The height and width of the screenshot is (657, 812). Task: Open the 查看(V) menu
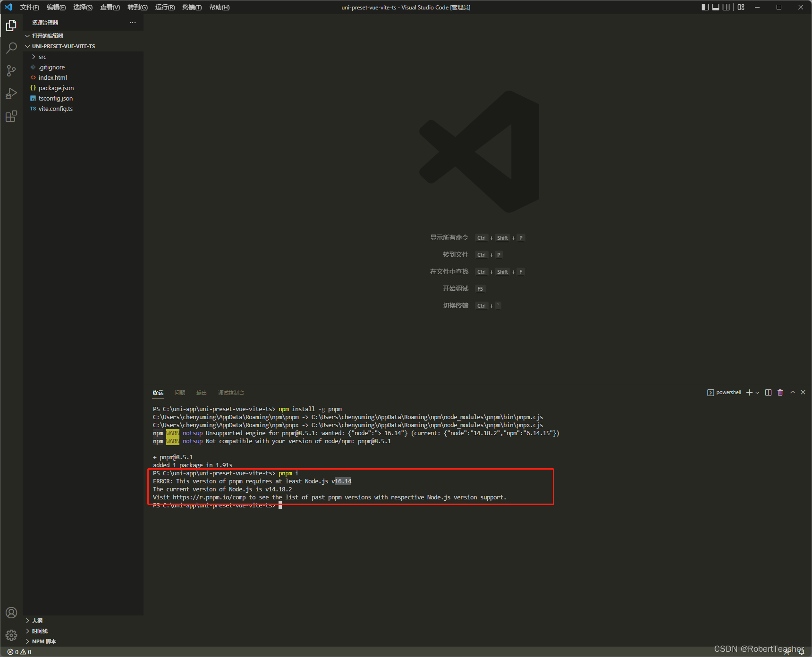point(110,7)
